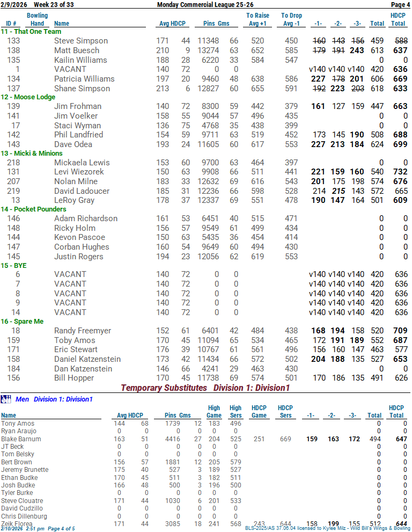Click the 'Week 23 of 33' header text
The height and width of the screenshot is (532, 412).
[x=54, y=5]
